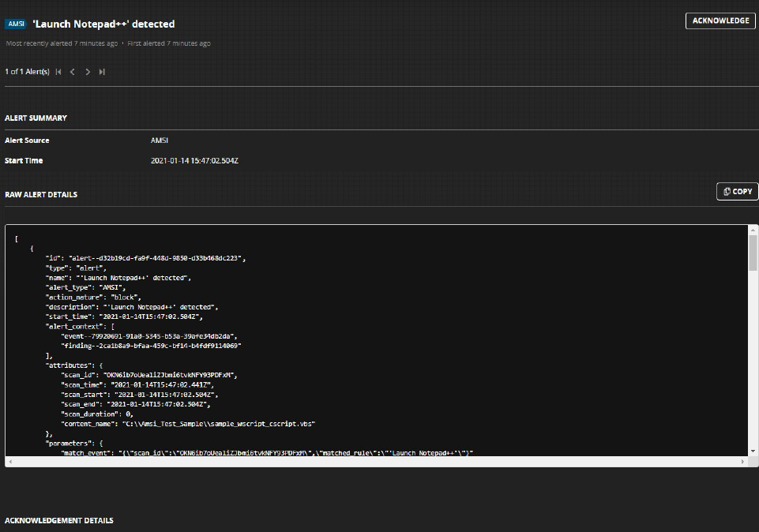This screenshot has width=759, height=532.
Task: Click start time value 2021-01-14 15:47:02.504Z
Action: pos(194,160)
